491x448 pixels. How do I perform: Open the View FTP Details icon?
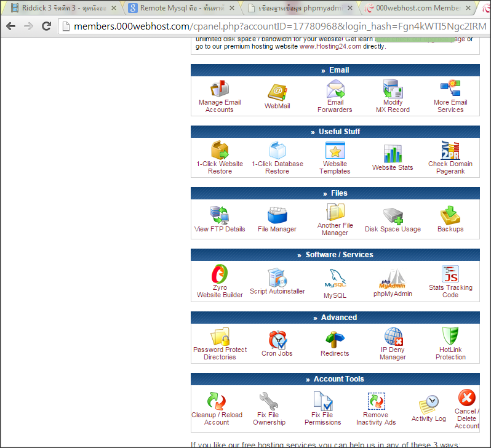[x=220, y=215]
